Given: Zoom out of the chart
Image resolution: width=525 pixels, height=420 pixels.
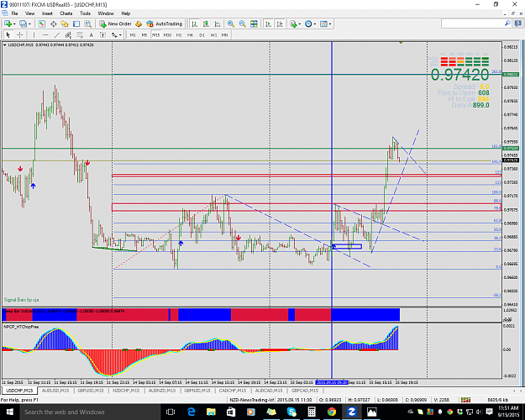Looking at the screenshot, I should [242, 24].
